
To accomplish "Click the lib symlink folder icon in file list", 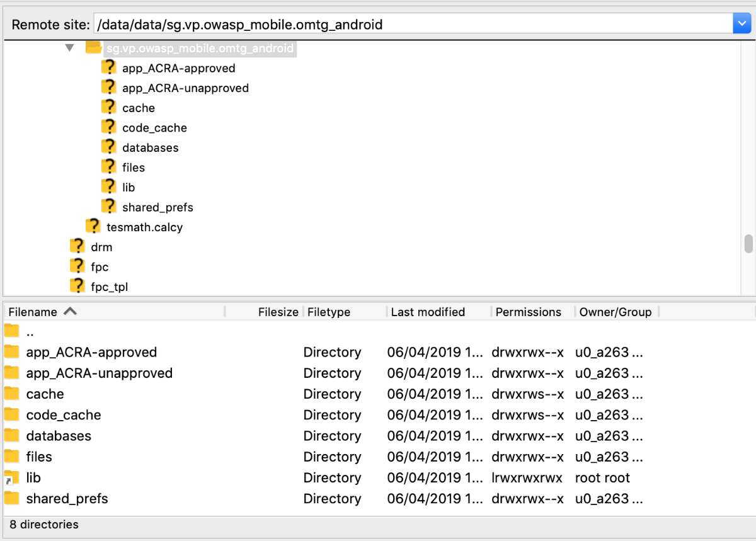I will point(12,477).
